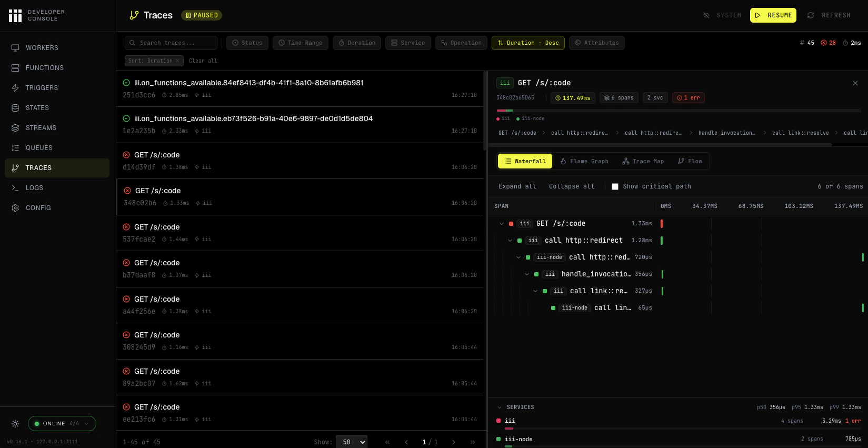Go to next page of traces
Viewport: 868px width, 448px height.
pyautogui.click(x=454, y=442)
